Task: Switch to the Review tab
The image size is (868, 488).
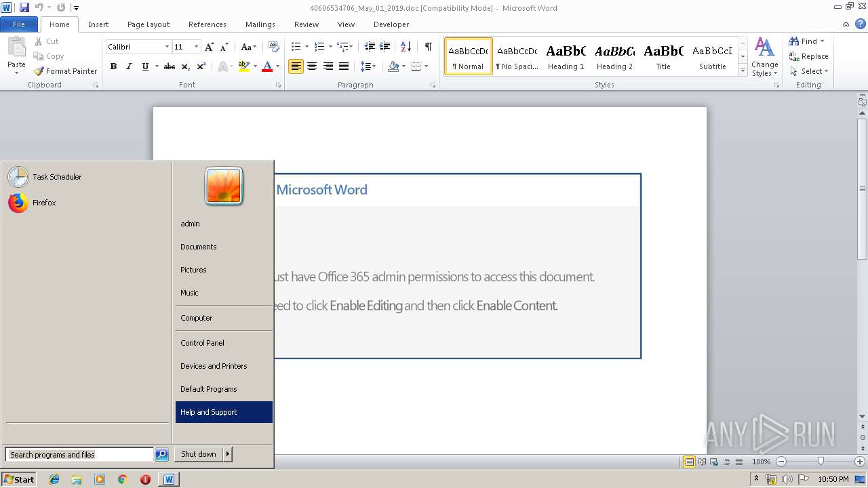Action: click(x=307, y=24)
